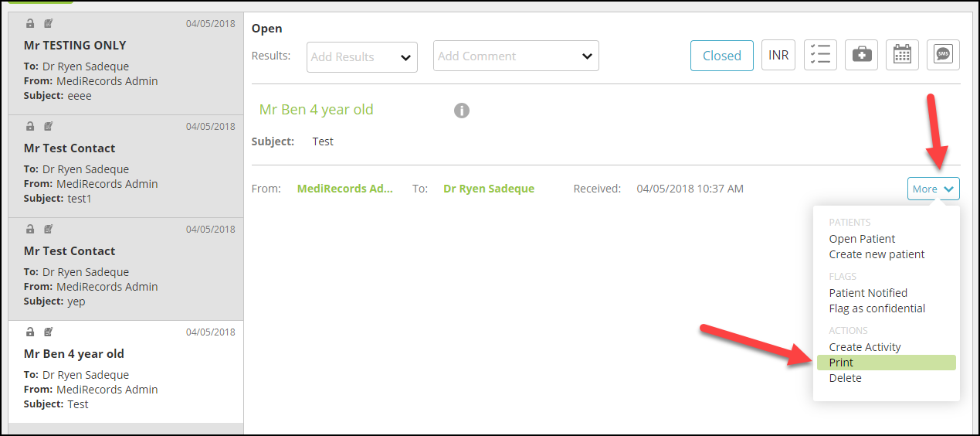This screenshot has width=980, height=436.
Task: Click lock icon on test1 message
Action: pos(30,126)
